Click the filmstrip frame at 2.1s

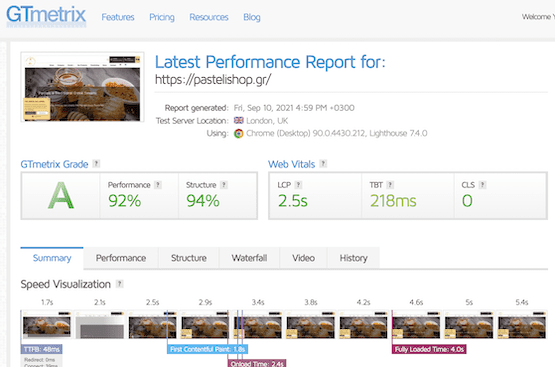tap(100, 325)
